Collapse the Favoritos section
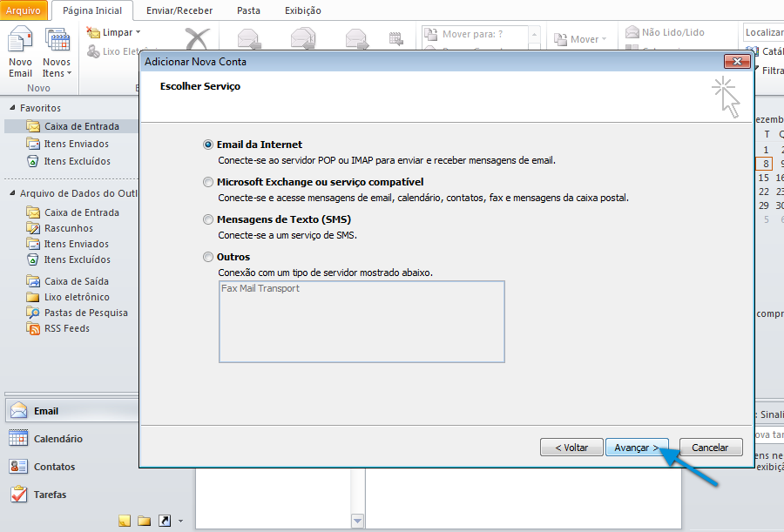784x532 pixels. pyautogui.click(x=11, y=108)
